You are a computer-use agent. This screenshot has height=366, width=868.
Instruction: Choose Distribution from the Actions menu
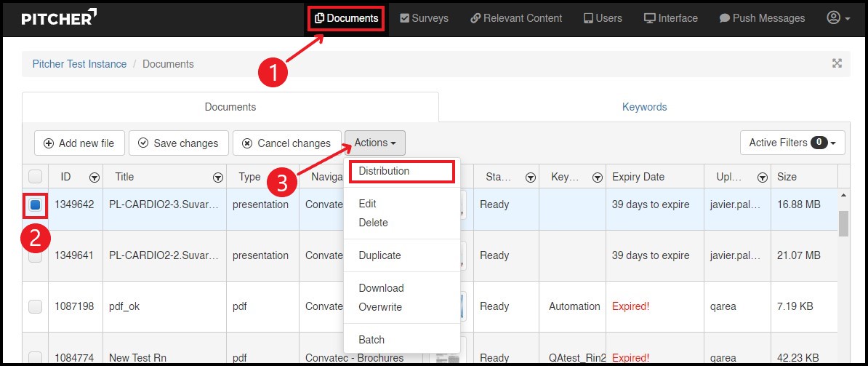[x=384, y=171]
